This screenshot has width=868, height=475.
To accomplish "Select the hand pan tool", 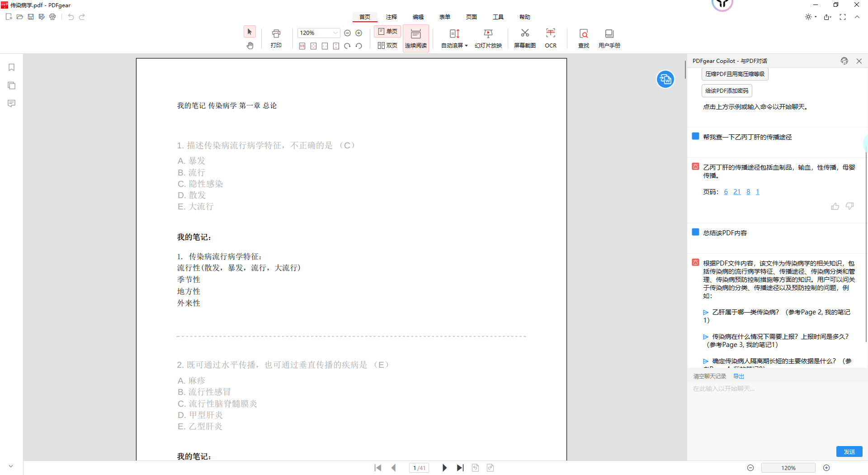I will click(250, 45).
